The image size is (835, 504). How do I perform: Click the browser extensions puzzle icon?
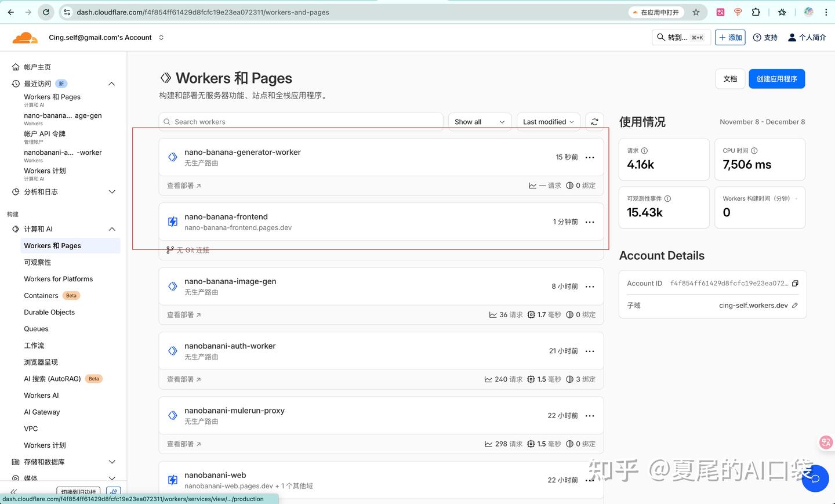[756, 12]
